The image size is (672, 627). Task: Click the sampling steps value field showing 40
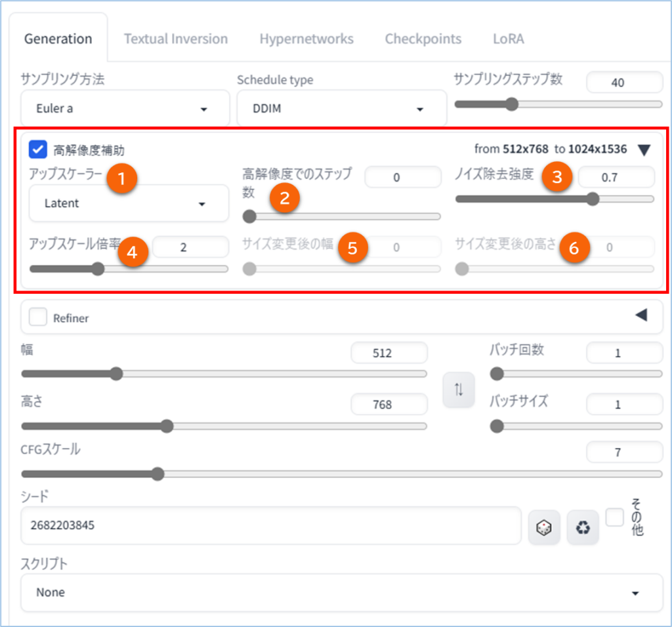tap(625, 82)
